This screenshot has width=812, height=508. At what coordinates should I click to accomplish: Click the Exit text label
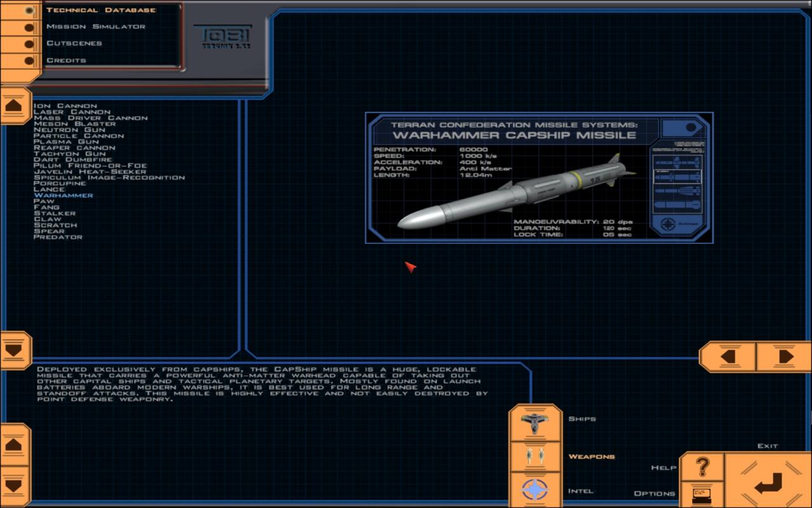point(768,446)
